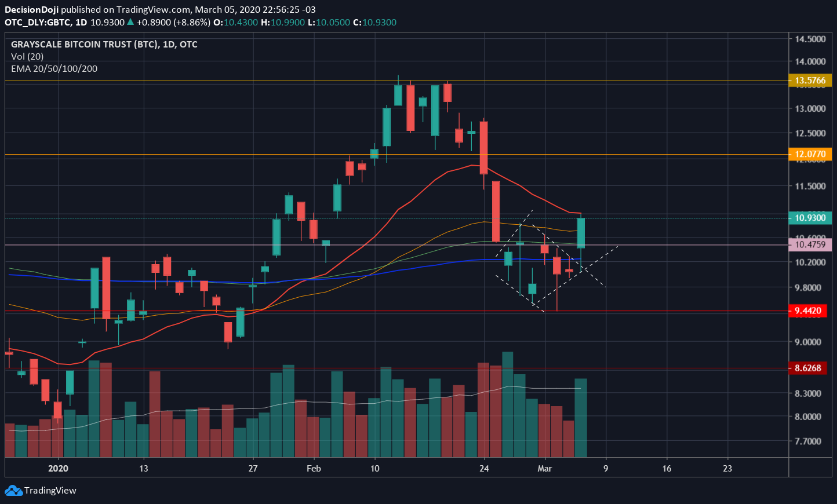Click the 14.5000 price axis label

coord(810,39)
